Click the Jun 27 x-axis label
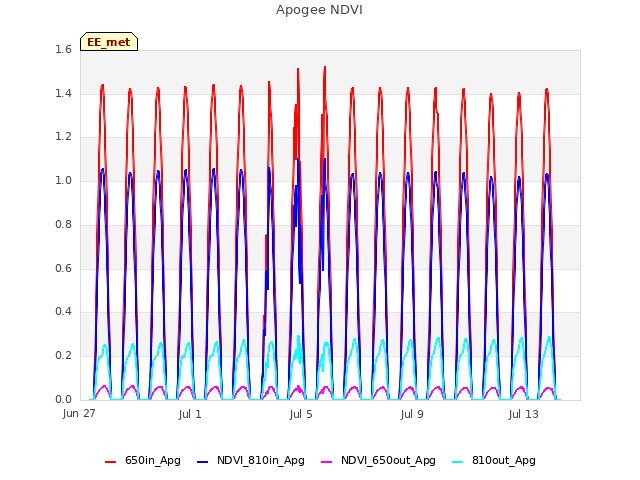The height and width of the screenshot is (480, 640). (x=79, y=414)
